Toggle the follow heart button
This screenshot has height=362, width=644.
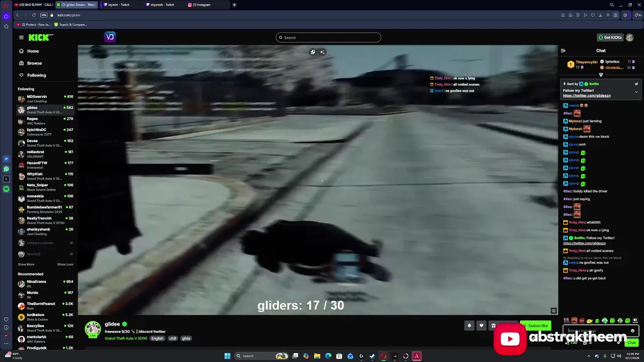481,326
